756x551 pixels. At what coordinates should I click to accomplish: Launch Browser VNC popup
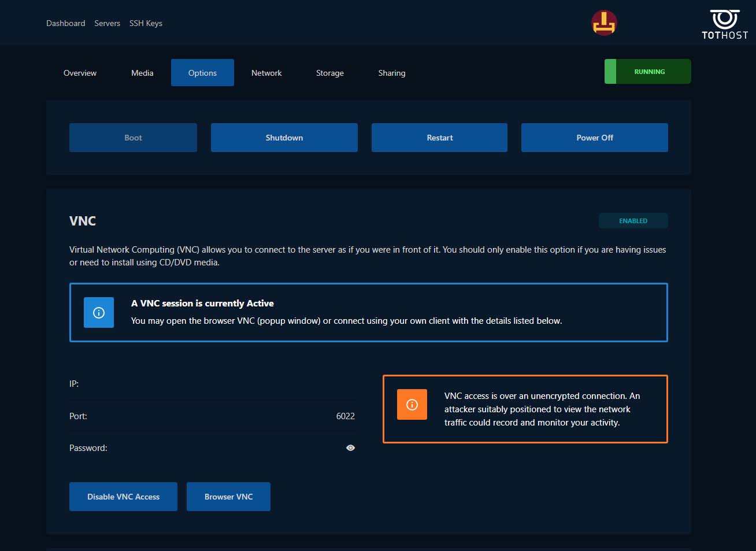coord(228,497)
